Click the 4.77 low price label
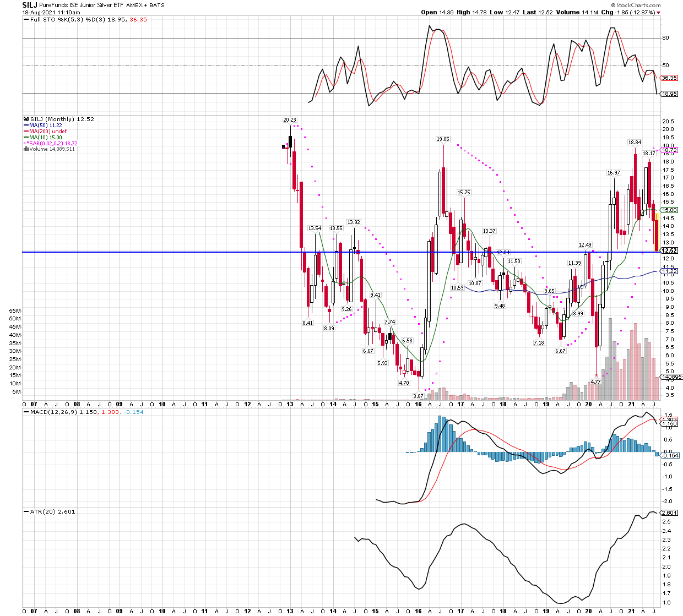The height and width of the screenshot is (616, 683). click(595, 381)
